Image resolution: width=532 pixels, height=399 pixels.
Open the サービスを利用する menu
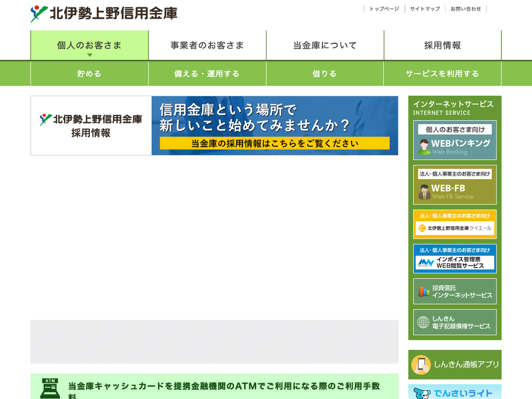pyautogui.click(x=442, y=74)
